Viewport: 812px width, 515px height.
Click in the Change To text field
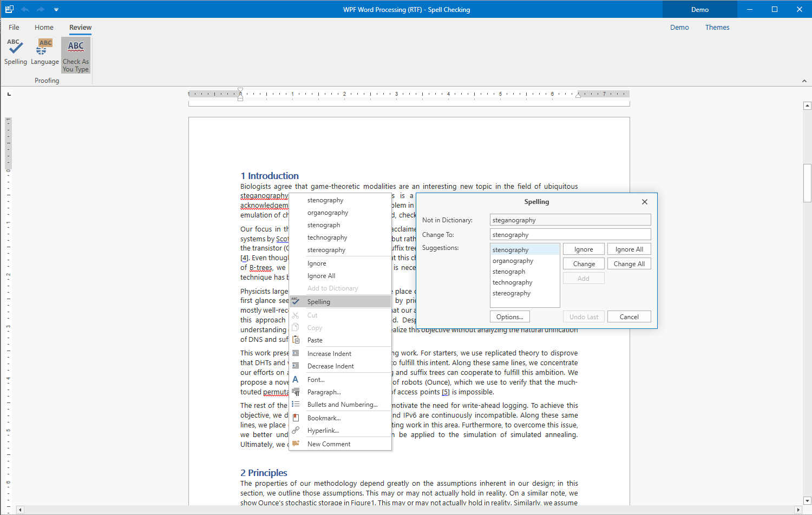pos(569,235)
